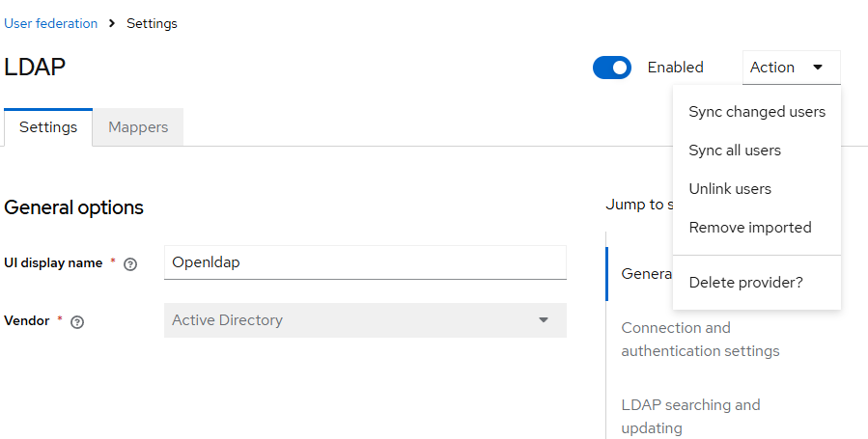Go back to User federation
The height and width of the screenshot is (439, 868).
pos(50,24)
